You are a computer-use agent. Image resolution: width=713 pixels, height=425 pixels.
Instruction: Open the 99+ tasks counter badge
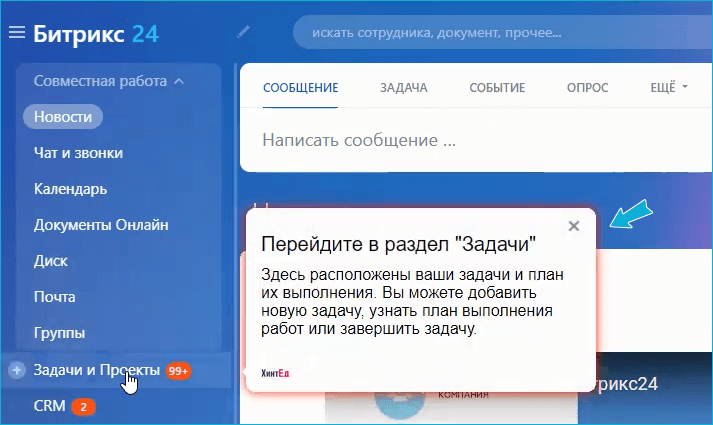click(x=178, y=371)
